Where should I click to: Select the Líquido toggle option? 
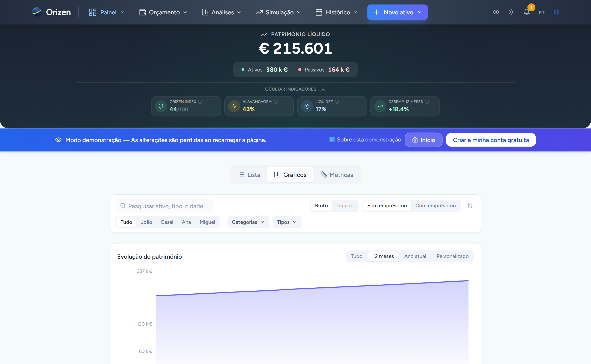pyautogui.click(x=345, y=206)
